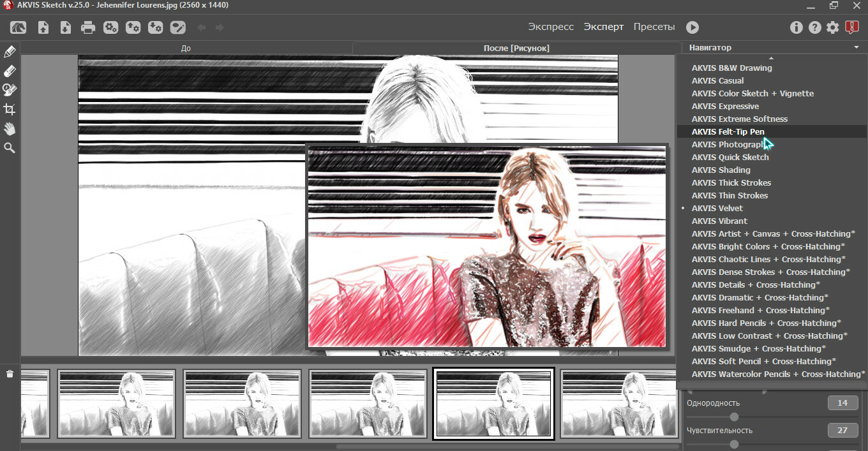The height and width of the screenshot is (451, 868).
Task: Save the image with the download arrow icon
Action: [x=65, y=27]
